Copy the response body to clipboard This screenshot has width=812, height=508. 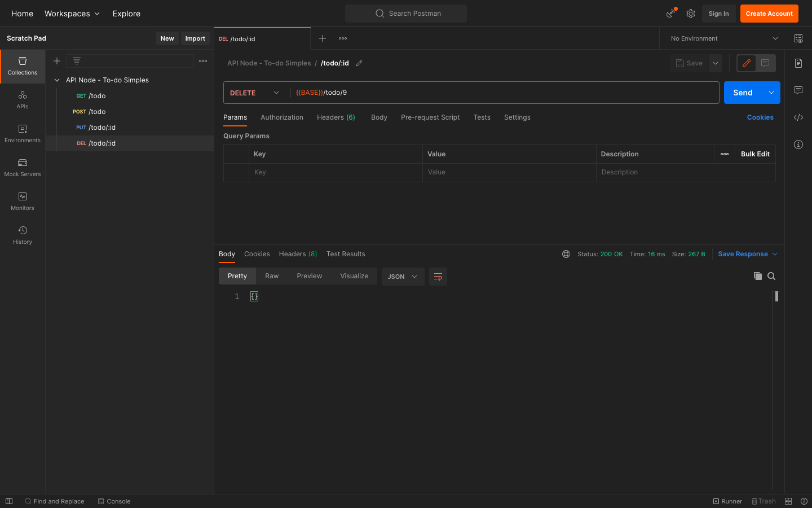point(758,276)
